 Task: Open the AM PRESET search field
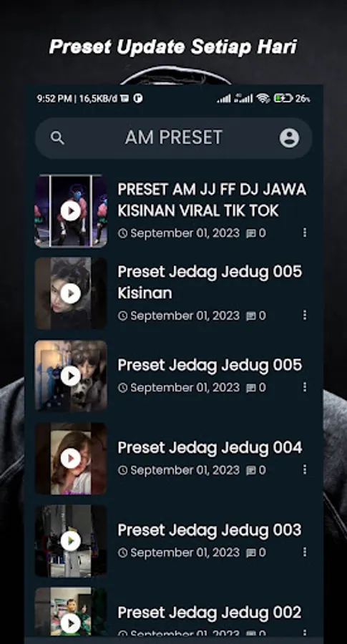pyautogui.click(x=173, y=138)
